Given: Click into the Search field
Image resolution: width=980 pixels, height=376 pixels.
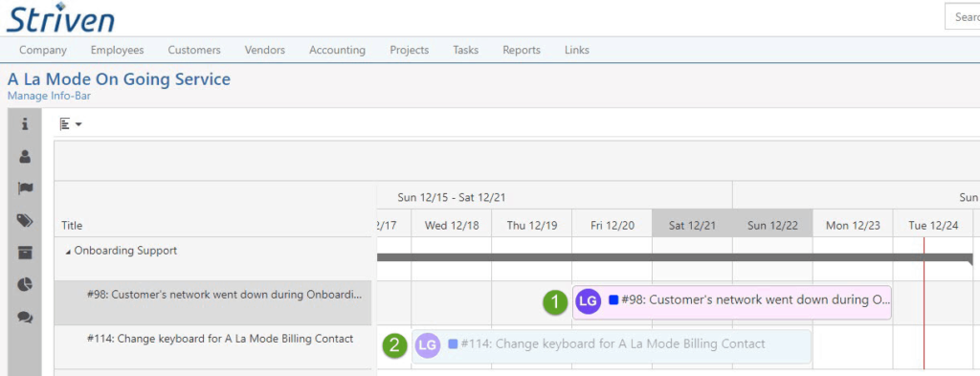Looking at the screenshot, I should (963, 17).
